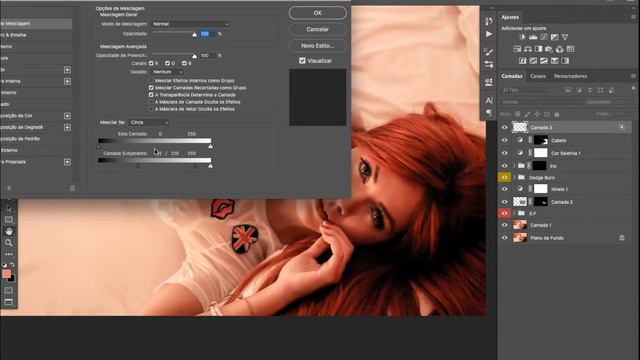
Task: Switch to the Demarcadores tab
Action: point(570,76)
